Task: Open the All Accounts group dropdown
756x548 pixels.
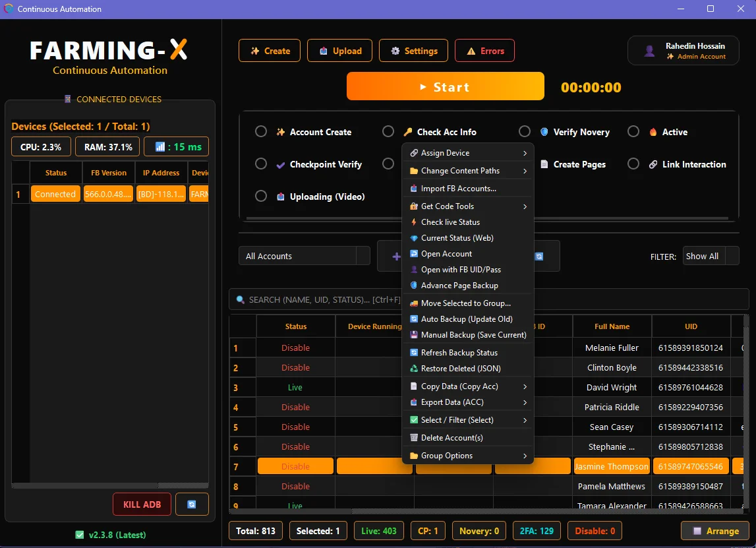Action: [305, 256]
